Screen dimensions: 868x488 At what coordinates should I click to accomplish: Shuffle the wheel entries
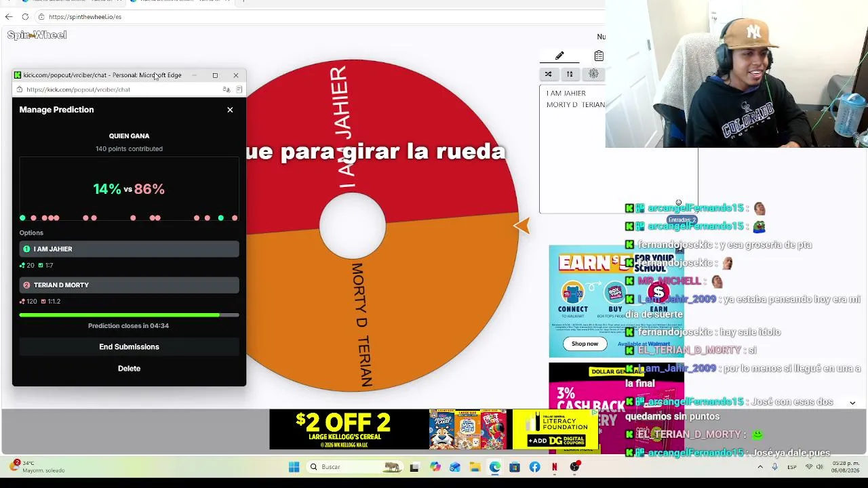pyautogui.click(x=548, y=74)
